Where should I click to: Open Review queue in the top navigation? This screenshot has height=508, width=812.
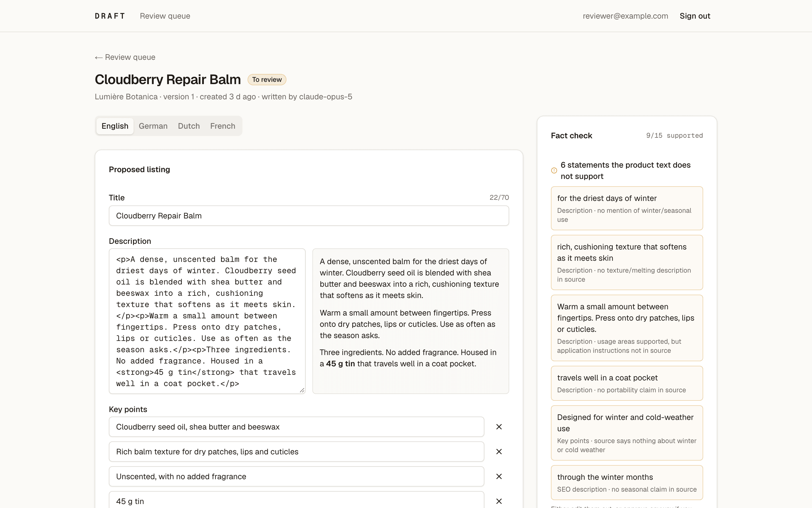(x=165, y=16)
